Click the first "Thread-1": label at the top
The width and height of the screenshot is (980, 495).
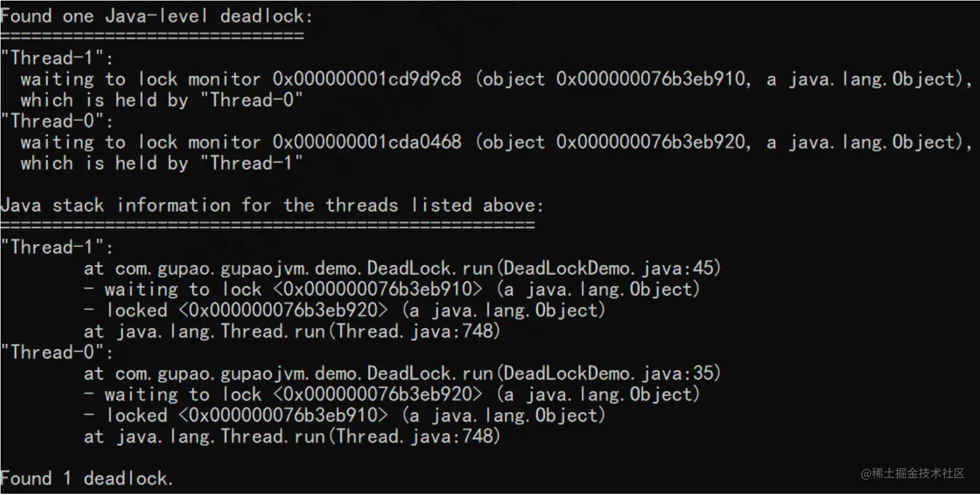(x=57, y=58)
